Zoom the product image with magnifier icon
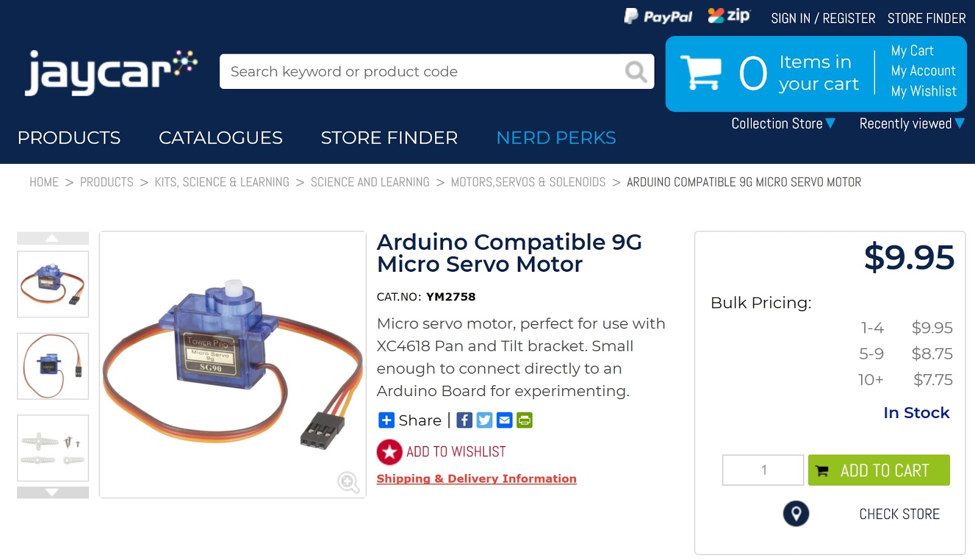 point(349,482)
